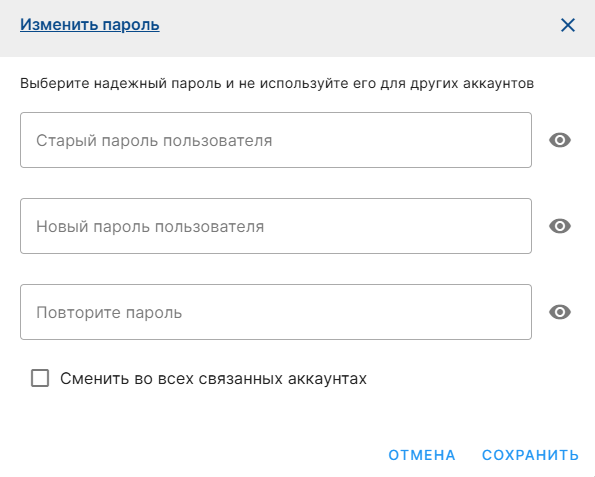
Task: Click eye icon beside Повторите пароль field
Action: (560, 312)
